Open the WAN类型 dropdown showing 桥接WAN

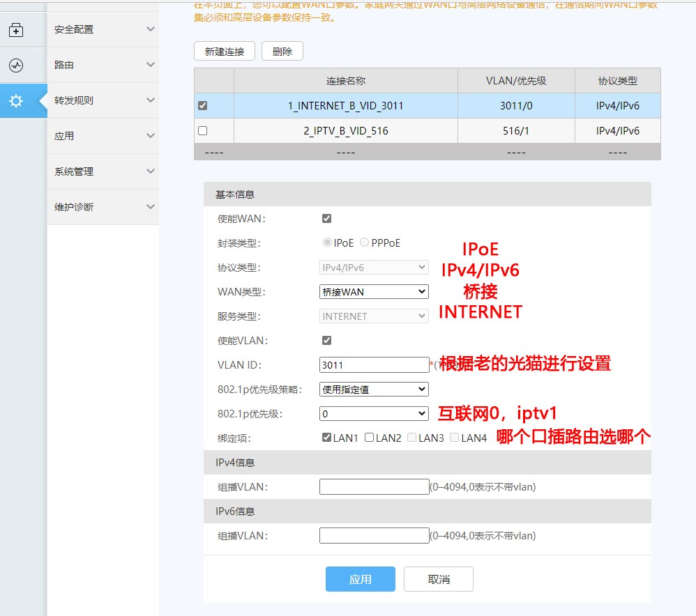pyautogui.click(x=373, y=291)
